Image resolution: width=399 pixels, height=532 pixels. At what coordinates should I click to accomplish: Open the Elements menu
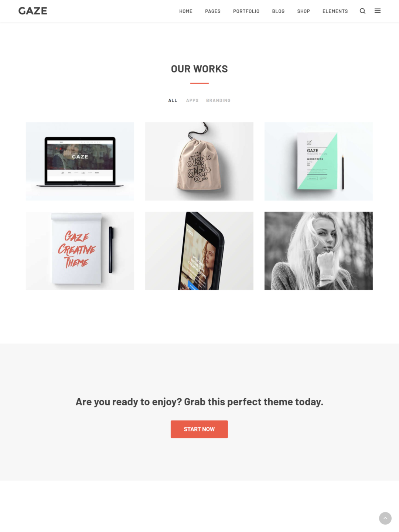point(335,11)
